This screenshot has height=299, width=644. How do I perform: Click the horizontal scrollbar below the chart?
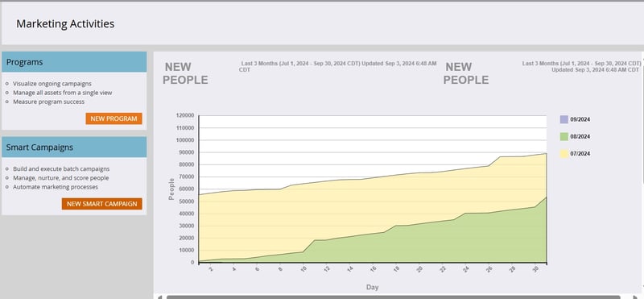pos(393,297)
